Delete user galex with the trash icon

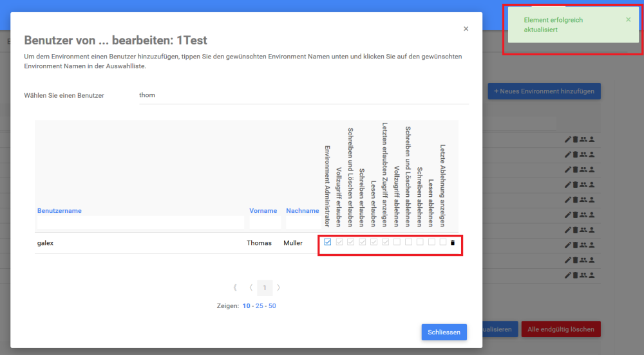point(452,242)
